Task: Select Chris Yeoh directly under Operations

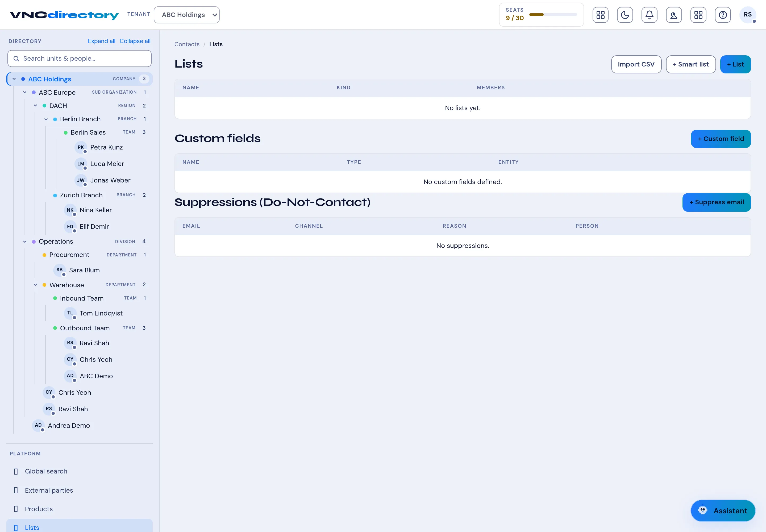Action: click(75, 392)
